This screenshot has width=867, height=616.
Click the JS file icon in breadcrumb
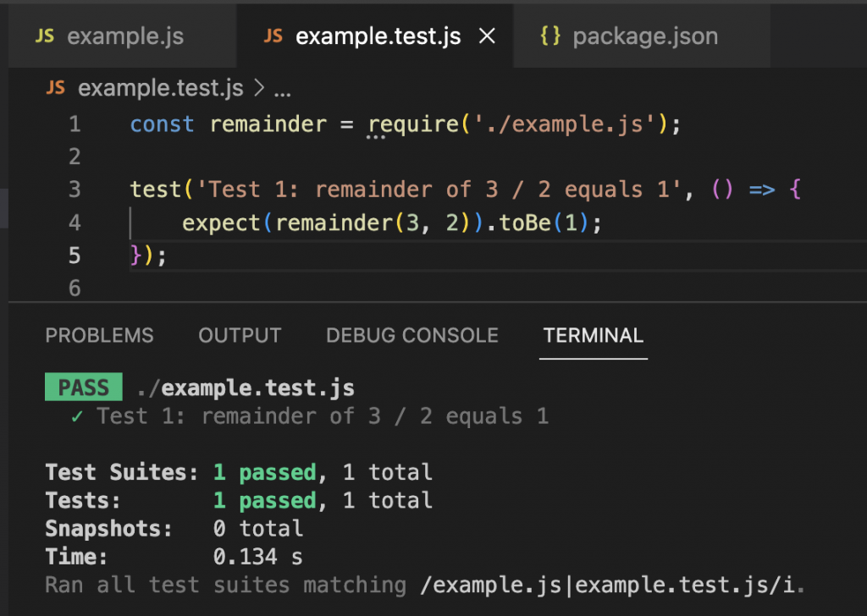point(55,88)
